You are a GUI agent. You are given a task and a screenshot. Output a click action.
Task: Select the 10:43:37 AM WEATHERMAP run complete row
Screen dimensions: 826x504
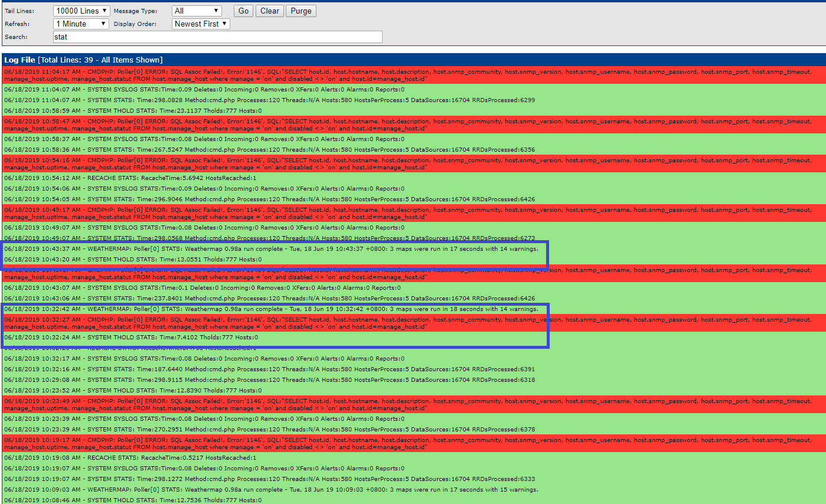(x=413, y=249)
